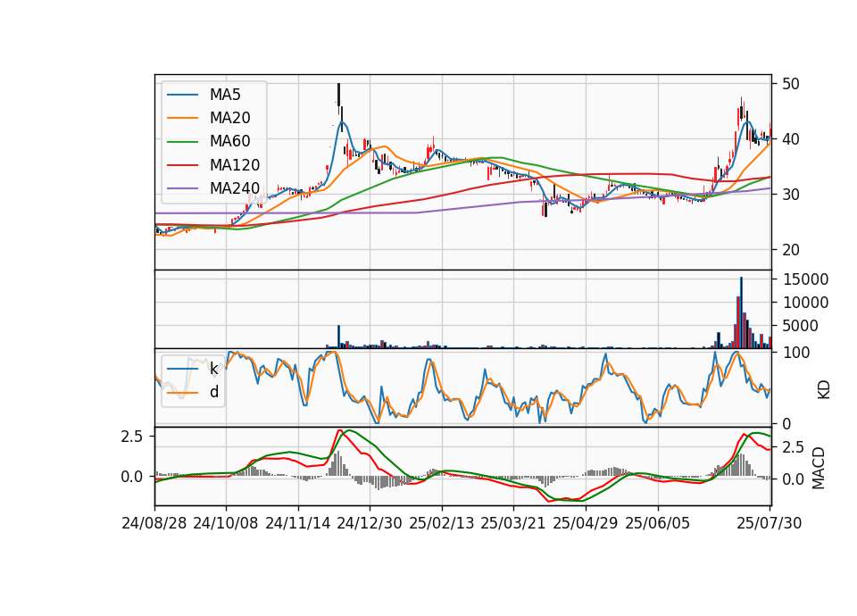Click the 24/08/28 date tick label
The width and height of the screenshot is (857, 616).
coord(154,524)
